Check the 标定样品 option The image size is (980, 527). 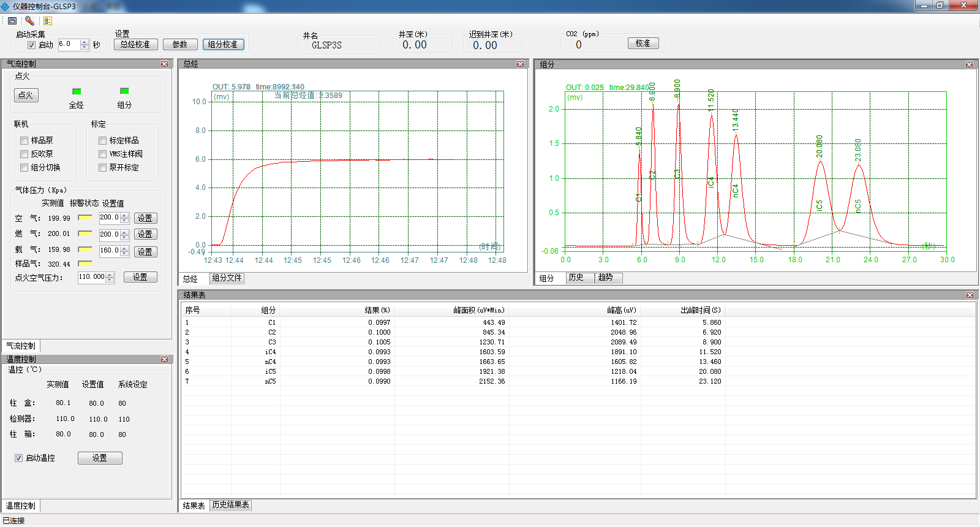[x=102, y=140]
